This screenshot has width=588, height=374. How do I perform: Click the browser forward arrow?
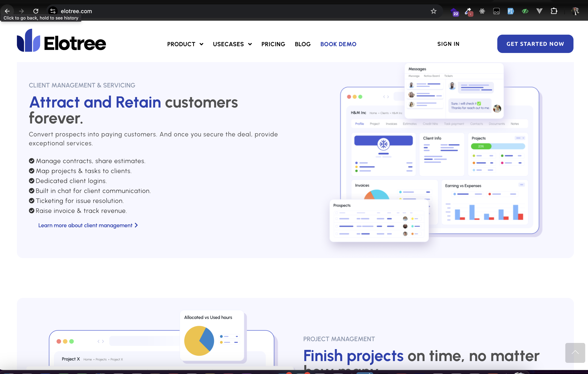pos(21,11)
